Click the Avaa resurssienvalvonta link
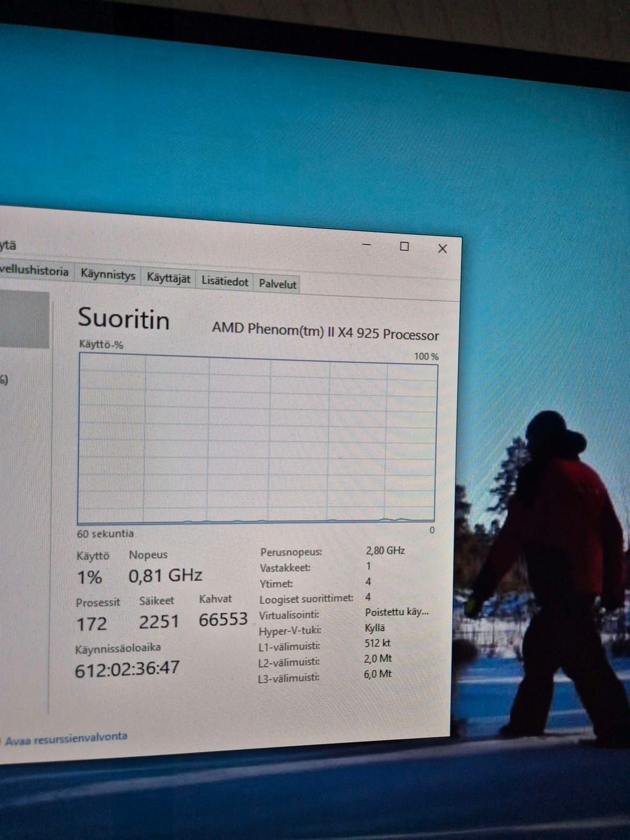 click(x=66, y=737)
